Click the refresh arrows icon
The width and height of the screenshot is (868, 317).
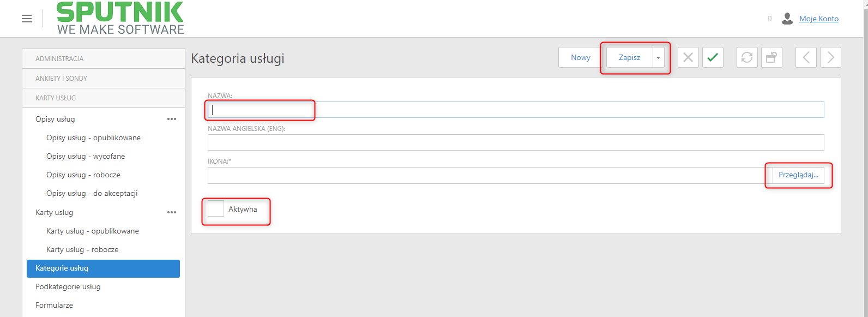tap(747, 57)
